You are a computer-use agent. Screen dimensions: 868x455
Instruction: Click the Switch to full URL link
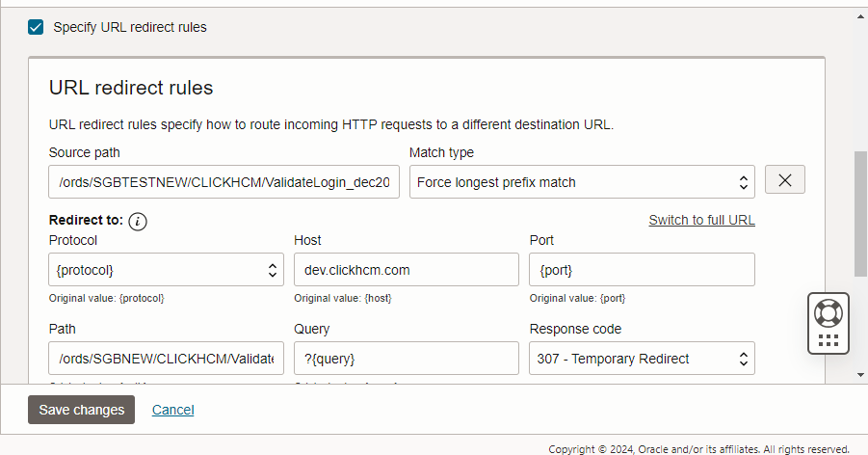tap(701, 220)
